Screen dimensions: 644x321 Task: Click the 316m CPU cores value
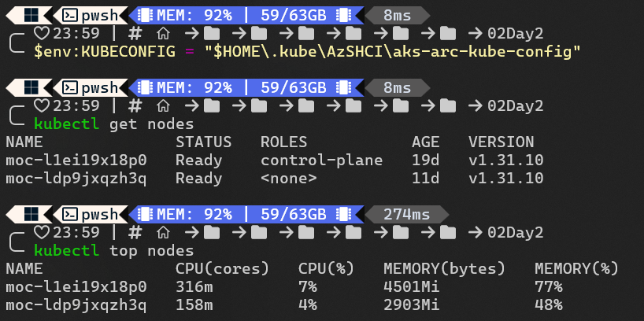(x=194, y=287)
